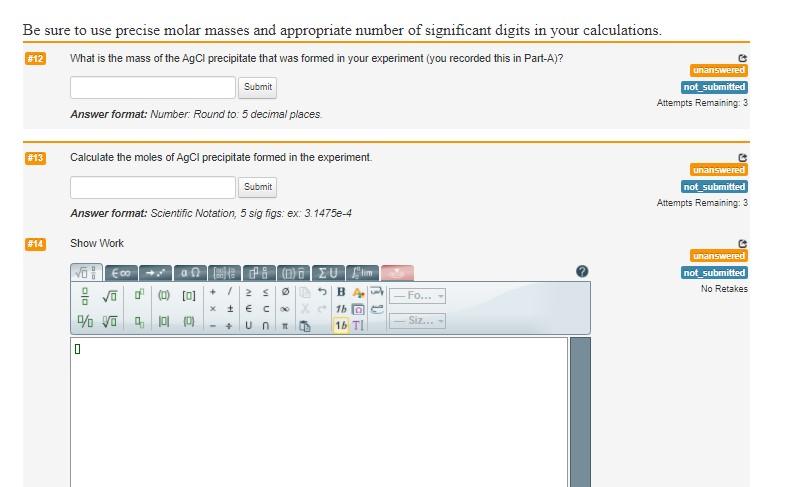Insert the element-of ∈ symbol
Viewport: 789px width, 487px height.
tap(248, 309)
